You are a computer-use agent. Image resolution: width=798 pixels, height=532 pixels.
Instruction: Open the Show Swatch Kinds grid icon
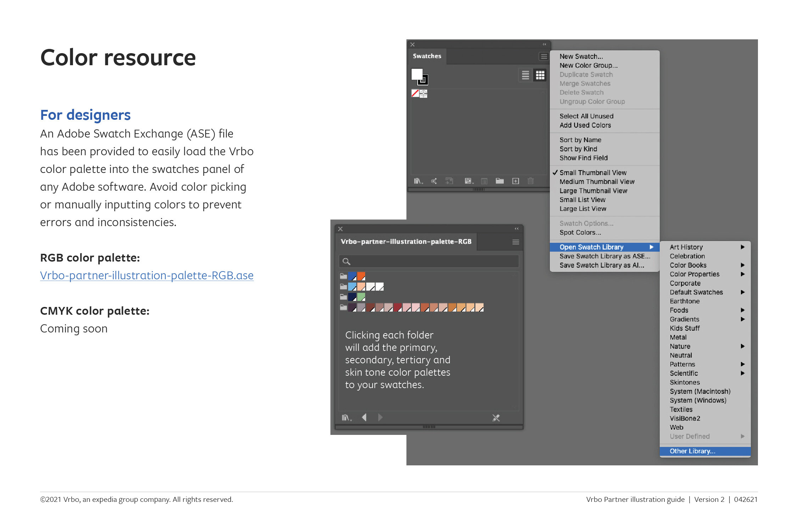pos(469,181)
